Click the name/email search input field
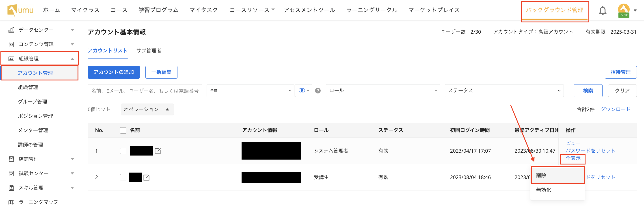The width and height of the screenshot is (644, 212). click(x=145, y=91)
